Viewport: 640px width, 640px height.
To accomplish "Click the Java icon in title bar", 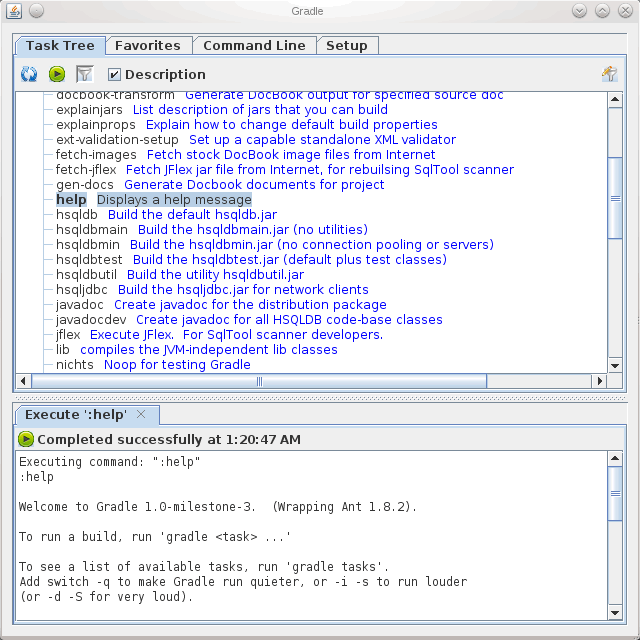I will coord(13,10).
